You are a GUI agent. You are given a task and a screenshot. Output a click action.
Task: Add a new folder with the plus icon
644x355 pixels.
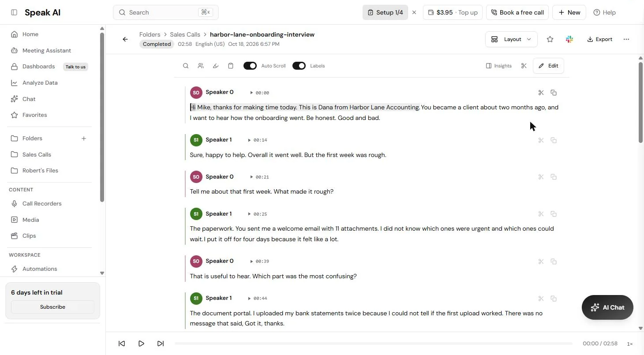point(84,138)
